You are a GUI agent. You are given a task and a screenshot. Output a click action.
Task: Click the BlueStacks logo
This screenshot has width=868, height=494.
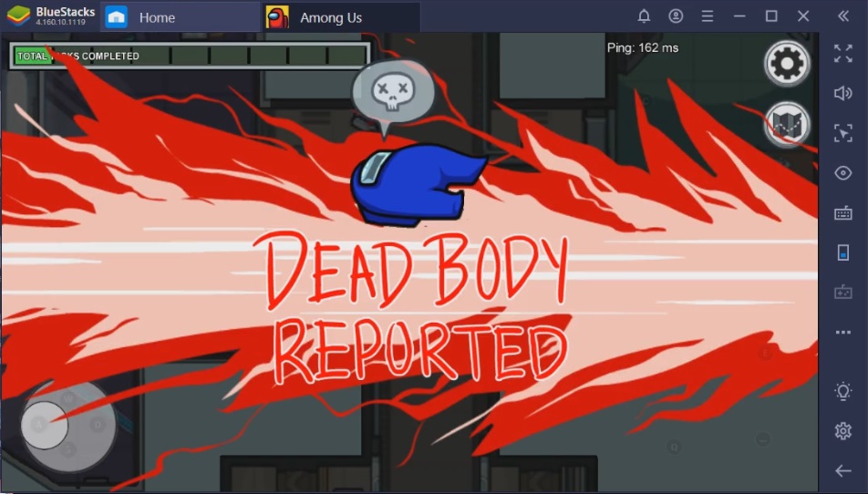tap(18, 16)
